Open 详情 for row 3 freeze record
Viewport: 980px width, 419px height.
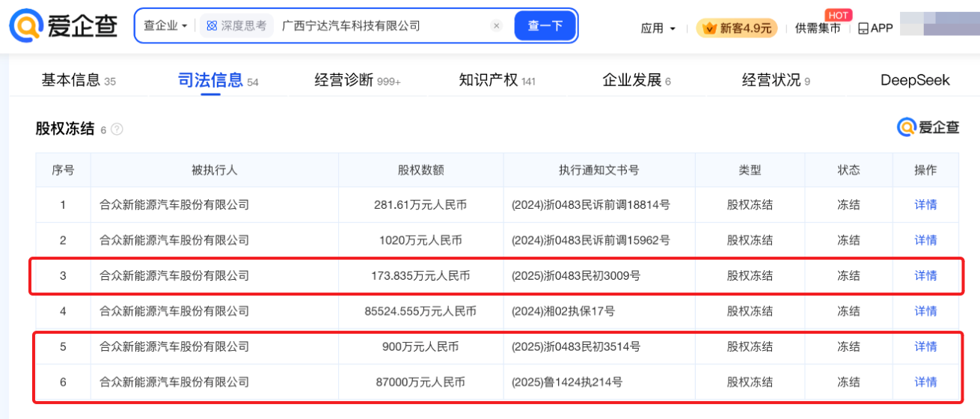pyautogui.click(x=925, y=276)
